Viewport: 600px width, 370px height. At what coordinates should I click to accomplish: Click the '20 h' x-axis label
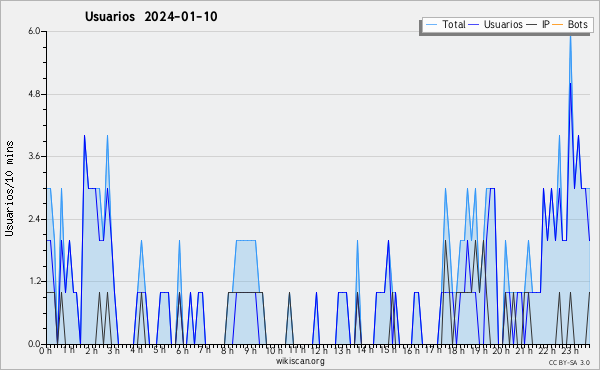click(501, 350)
